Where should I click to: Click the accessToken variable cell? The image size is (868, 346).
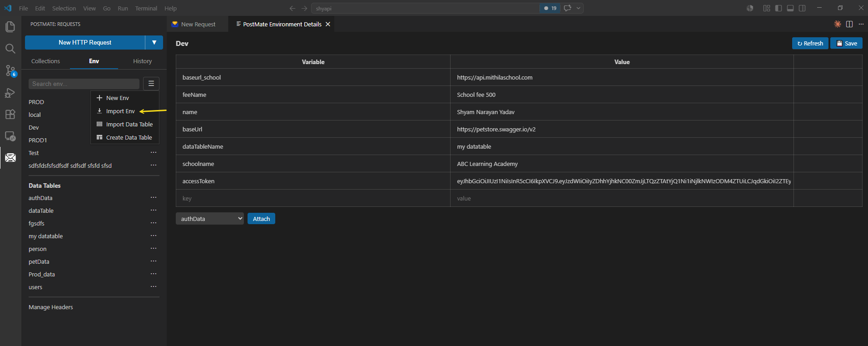point(313,181)
